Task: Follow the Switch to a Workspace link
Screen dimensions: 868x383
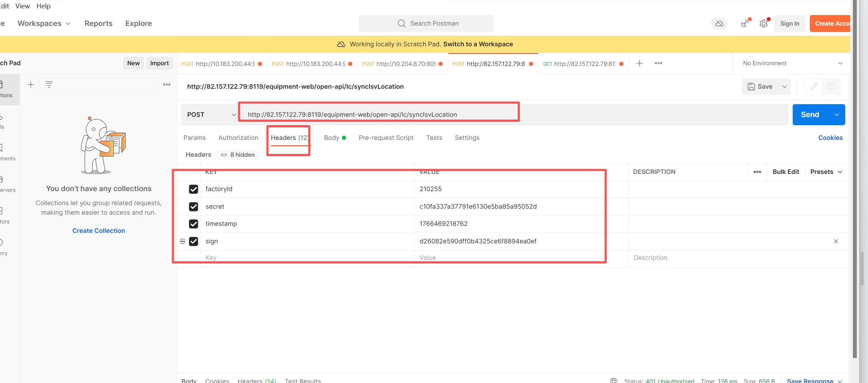Action: pos(478,44)
